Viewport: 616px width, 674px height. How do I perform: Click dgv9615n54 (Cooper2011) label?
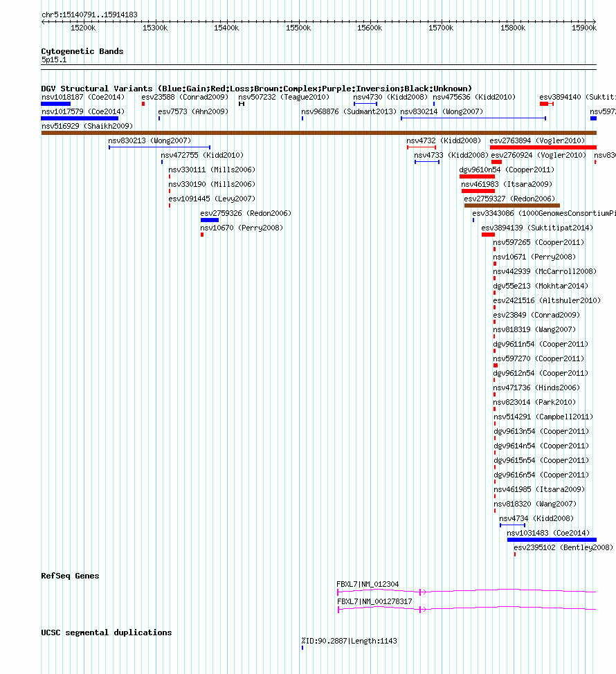tap(541, 461)
